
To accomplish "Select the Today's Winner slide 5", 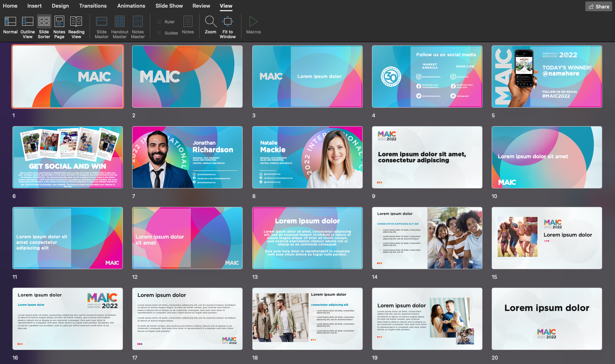I will (547, 76).
